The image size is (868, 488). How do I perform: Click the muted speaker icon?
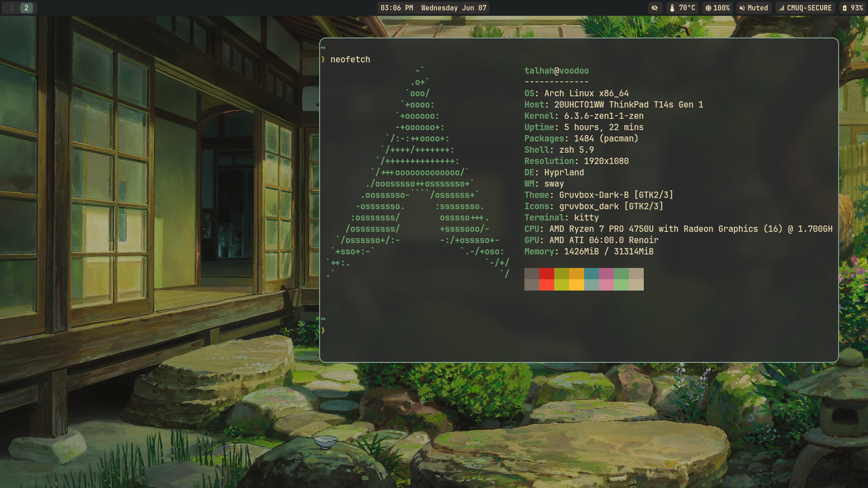pos(742,8)
